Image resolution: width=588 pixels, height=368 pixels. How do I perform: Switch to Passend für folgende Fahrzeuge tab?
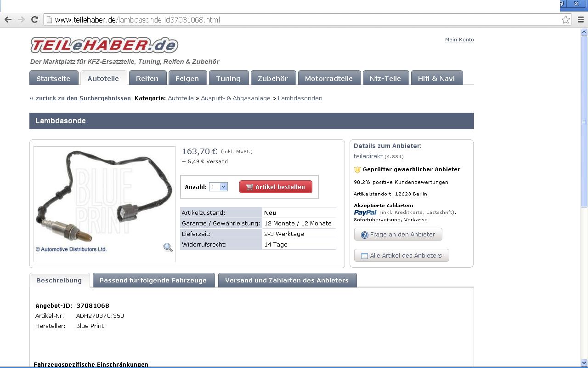pyautogui.click(x=153, y=280)
